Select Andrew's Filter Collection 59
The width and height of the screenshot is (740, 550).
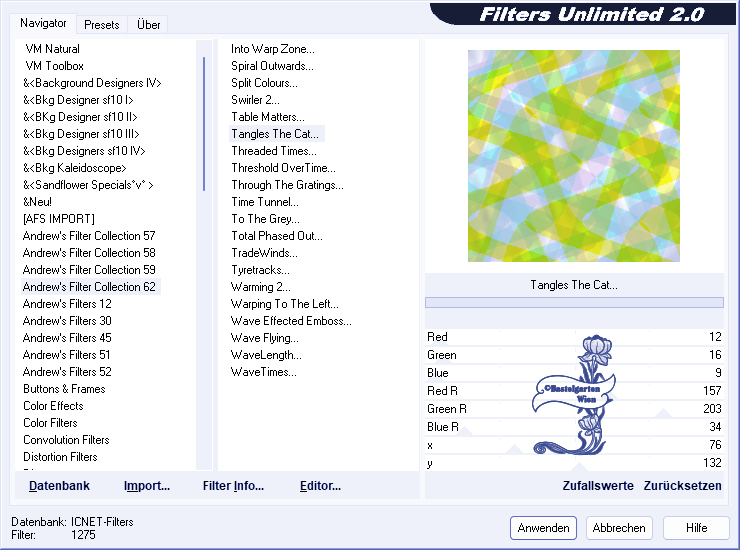click(x=89, y=270)
